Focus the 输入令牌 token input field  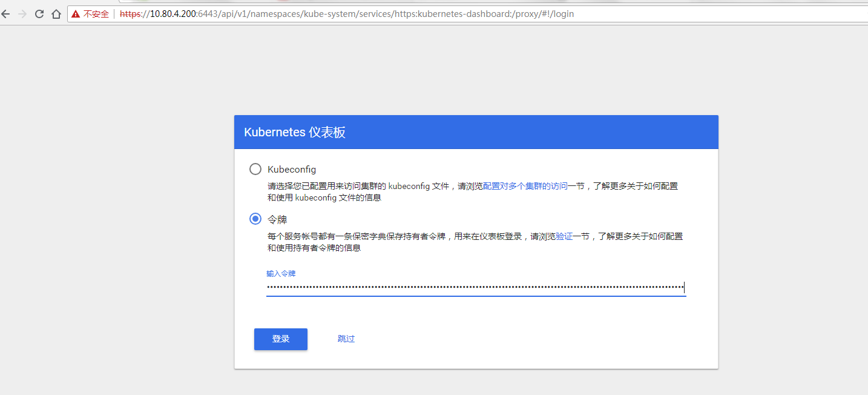(476, 288)
